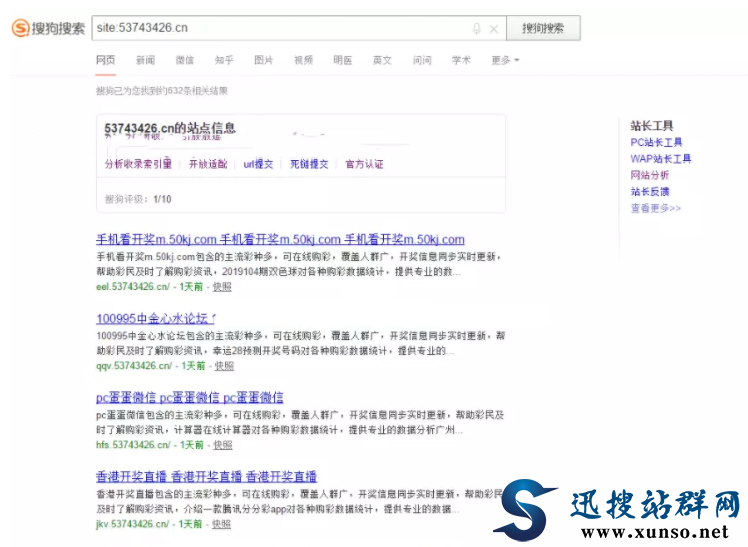Click the Sogou search logo

(48, 28)
